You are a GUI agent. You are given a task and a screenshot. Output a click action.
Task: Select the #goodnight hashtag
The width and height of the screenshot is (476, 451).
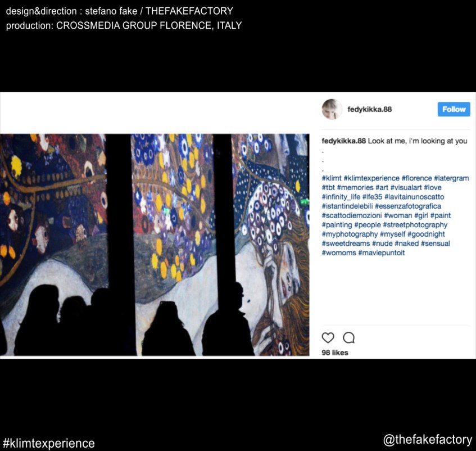426,234
